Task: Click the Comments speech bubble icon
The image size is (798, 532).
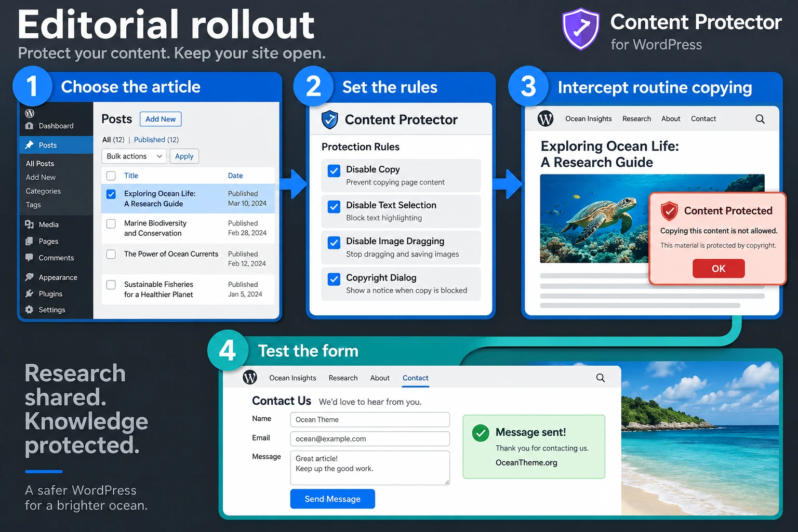Action: 30,258
